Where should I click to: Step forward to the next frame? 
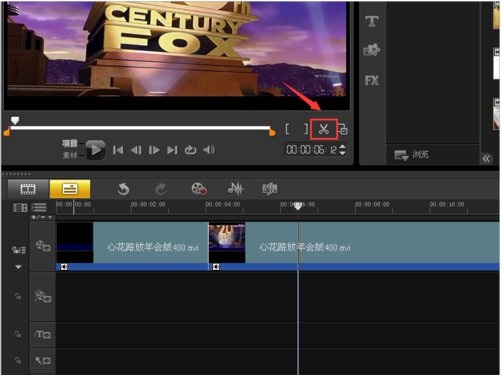point(154,150)
